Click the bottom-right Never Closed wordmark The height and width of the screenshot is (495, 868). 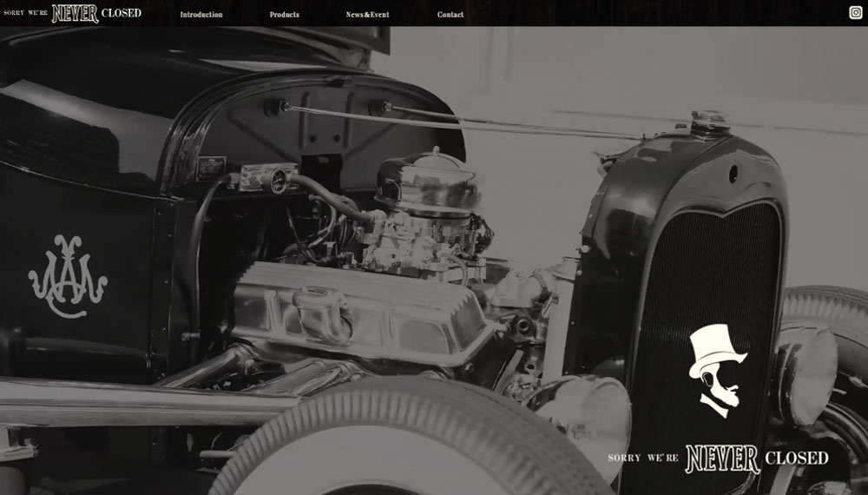click(718, 459)
